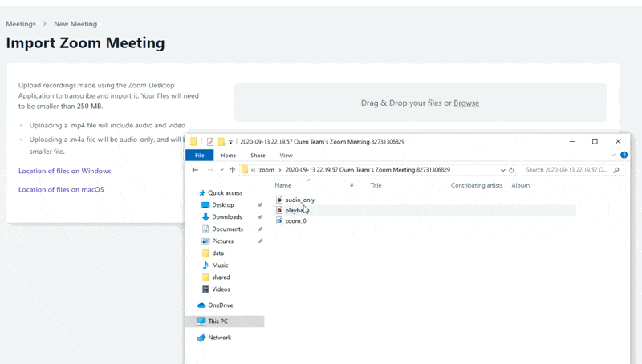
Task: Sort by the # column header
Action: 351,185
